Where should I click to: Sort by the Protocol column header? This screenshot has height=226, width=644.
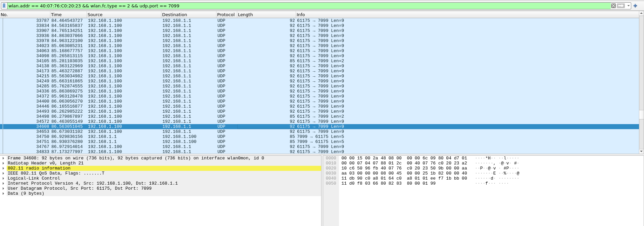[226, 14]
